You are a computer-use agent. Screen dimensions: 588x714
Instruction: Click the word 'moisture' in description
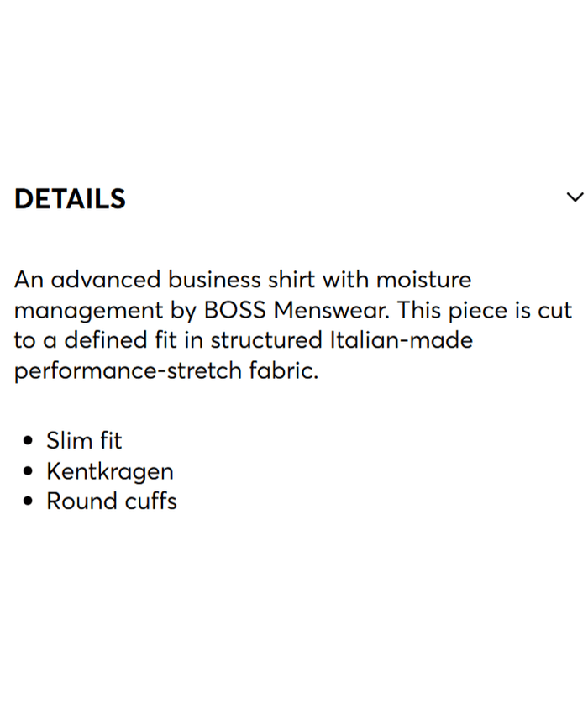tap(423, 280)
